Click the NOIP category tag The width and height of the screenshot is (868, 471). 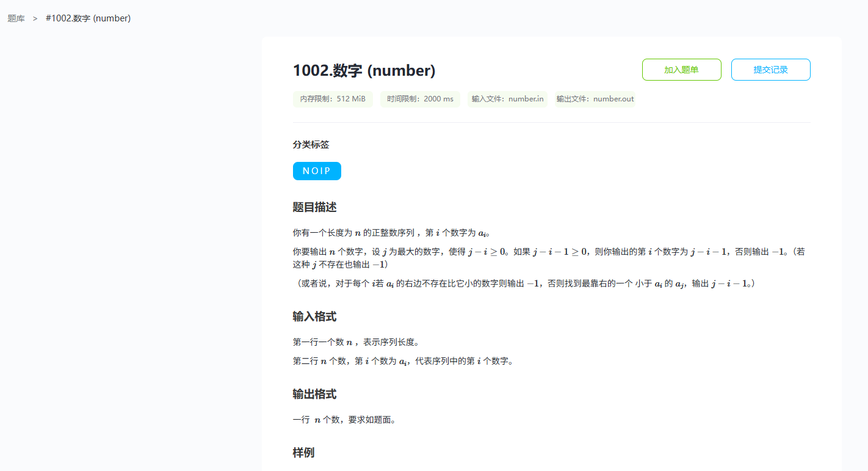[x=317, y=171]
